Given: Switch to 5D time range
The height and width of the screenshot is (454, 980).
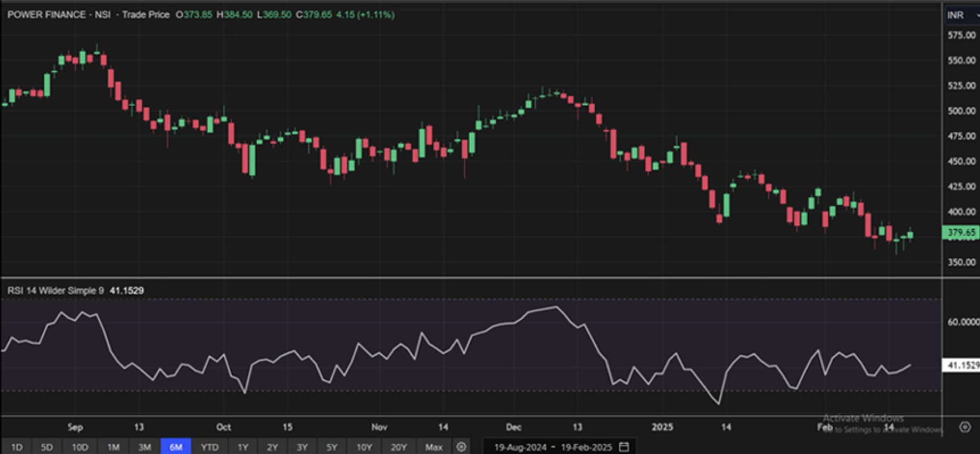Looking at the screenshot, I should click(47, 447).
